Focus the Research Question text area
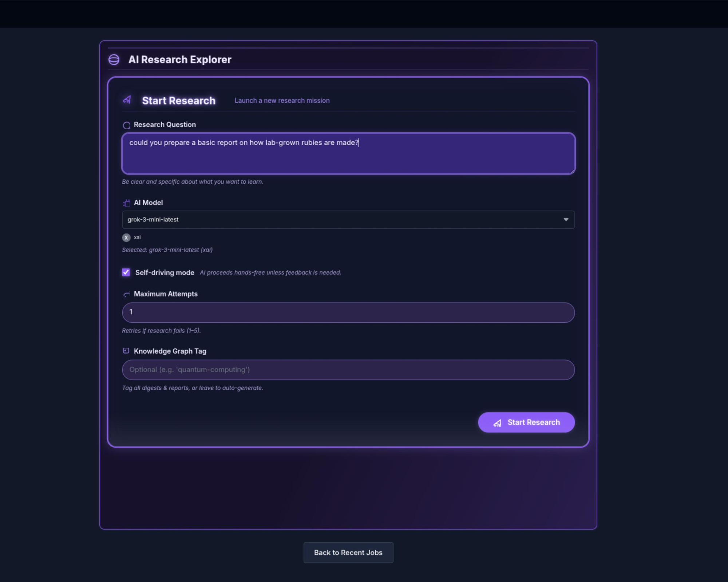728x582 pixels. (348, 157)
